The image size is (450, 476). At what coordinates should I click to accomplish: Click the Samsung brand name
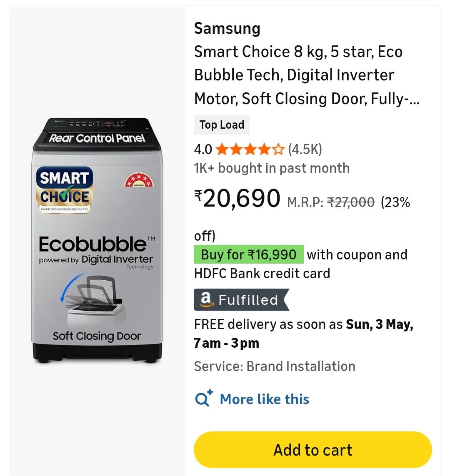pos(227,29)
